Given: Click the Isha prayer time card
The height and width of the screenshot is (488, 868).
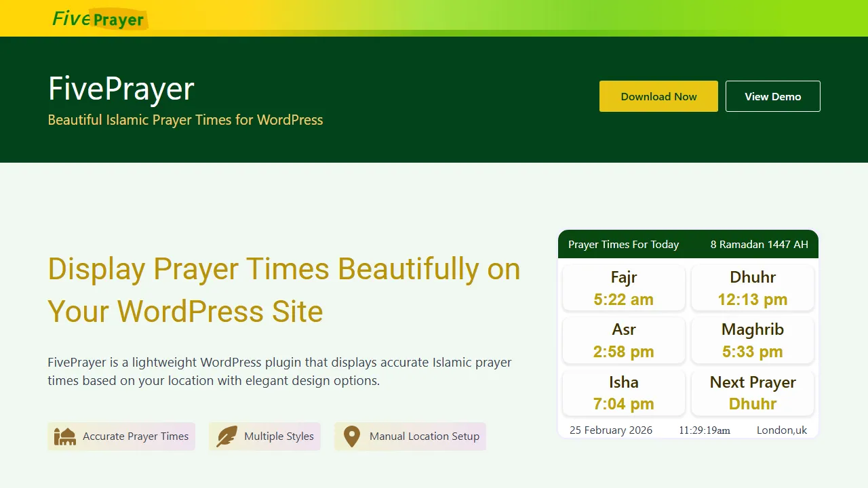Looking at the screenshot, I should point(623,392).
